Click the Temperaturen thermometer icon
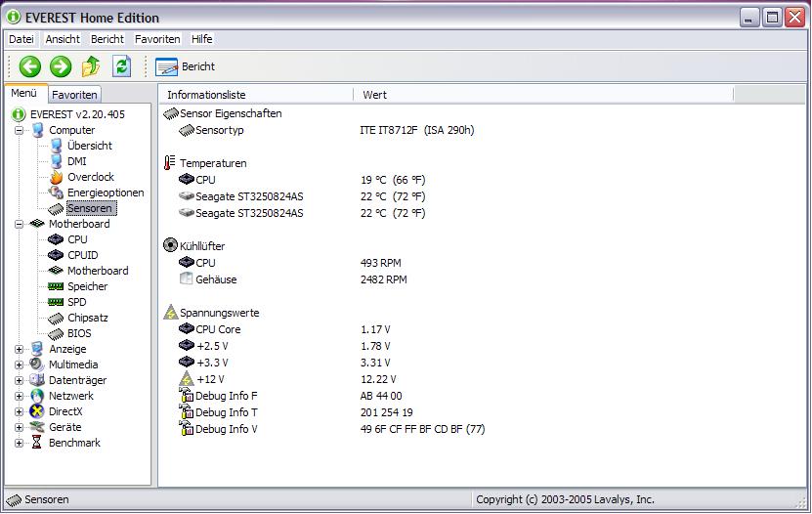Screen dimensions: 812x514 pyautogui.click(x=169, y=163)
